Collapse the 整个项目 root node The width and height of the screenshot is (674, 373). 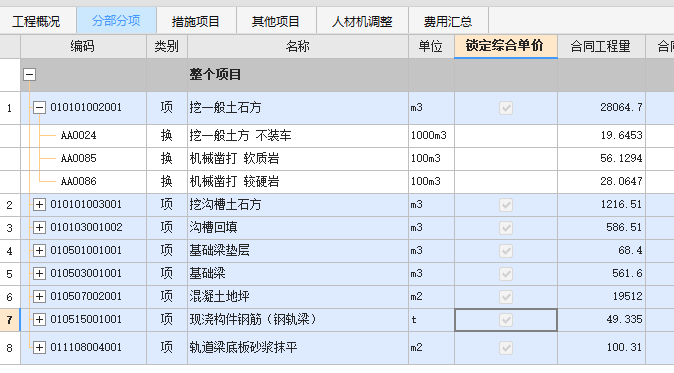[x=29, y=74]
